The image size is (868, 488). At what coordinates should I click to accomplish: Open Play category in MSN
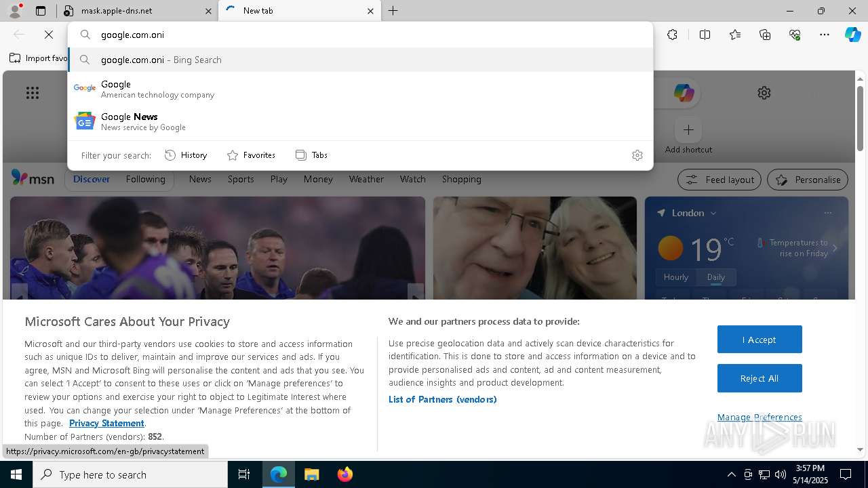[279, 179]
